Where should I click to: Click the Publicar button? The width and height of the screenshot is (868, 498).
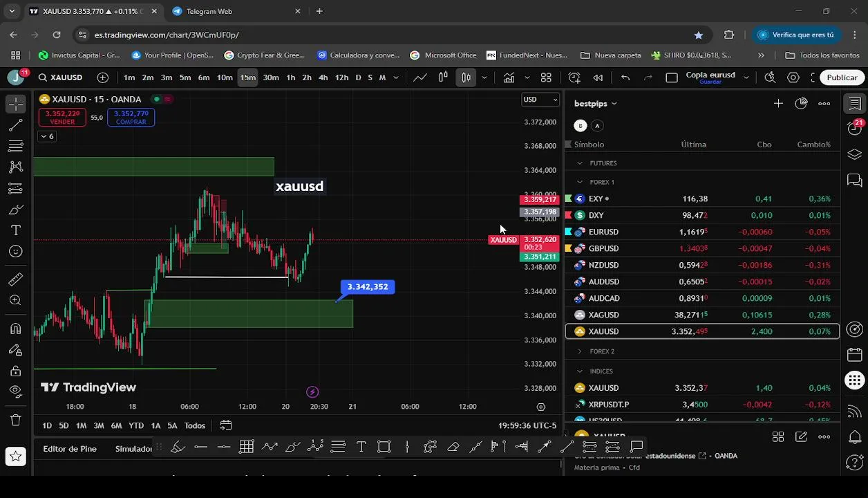[x=842, y=77]
